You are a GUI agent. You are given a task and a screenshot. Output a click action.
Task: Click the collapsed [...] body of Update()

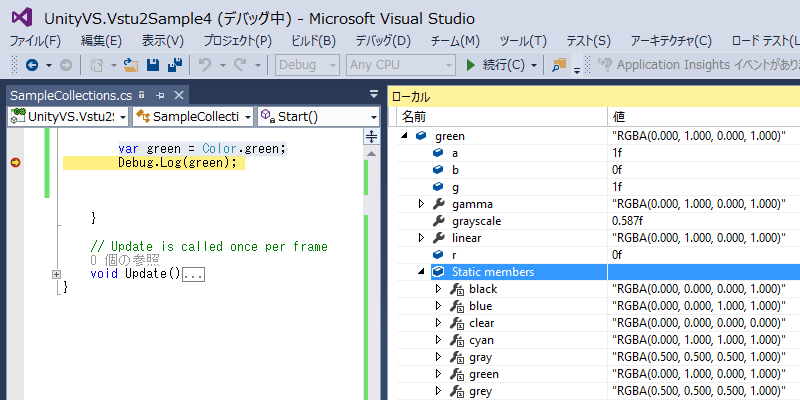point(194,275)
